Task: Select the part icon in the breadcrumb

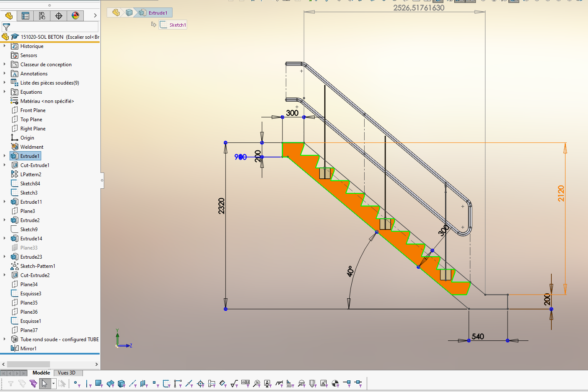Action: (x=116, y=12)
